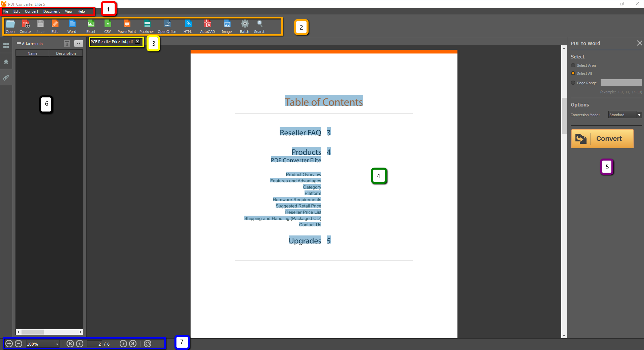
Task: Click the Table of Contents heading
Action: [324, 101]
